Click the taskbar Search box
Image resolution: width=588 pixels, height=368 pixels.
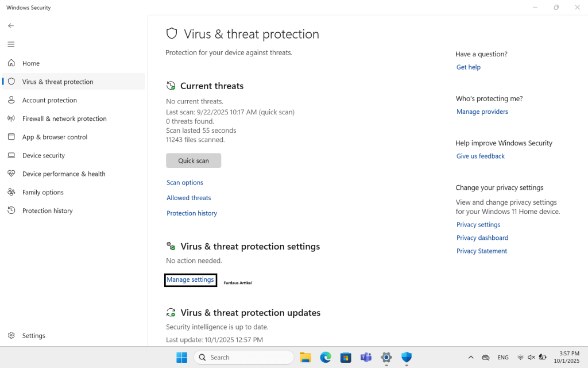tap(244, 358)
